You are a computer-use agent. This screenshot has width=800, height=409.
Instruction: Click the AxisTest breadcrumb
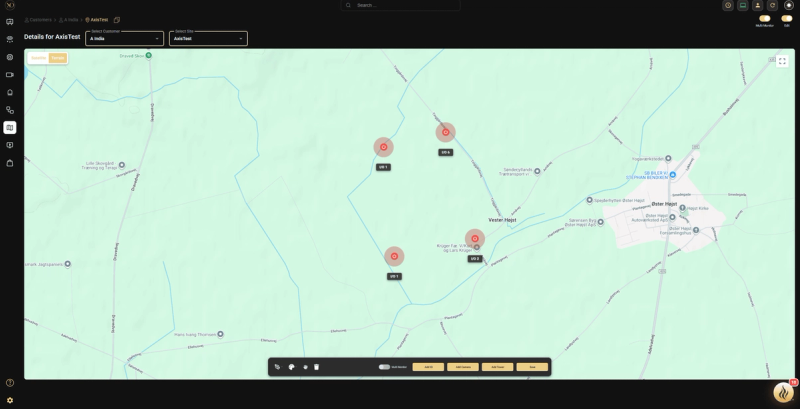(96, 20)
